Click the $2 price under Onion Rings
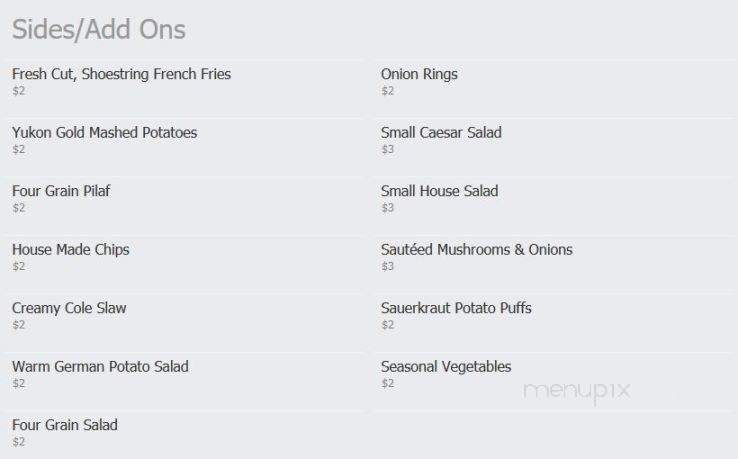738x459 pixels. point(387,91)
